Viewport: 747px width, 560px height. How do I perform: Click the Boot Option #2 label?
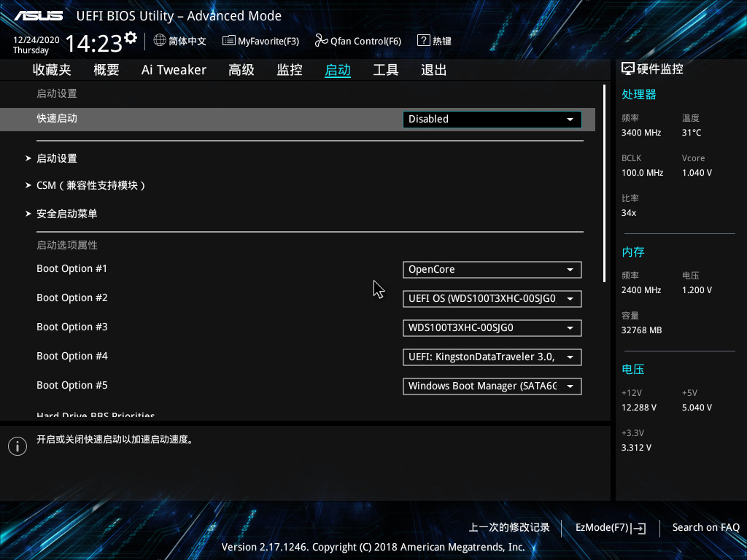point(72,297)
